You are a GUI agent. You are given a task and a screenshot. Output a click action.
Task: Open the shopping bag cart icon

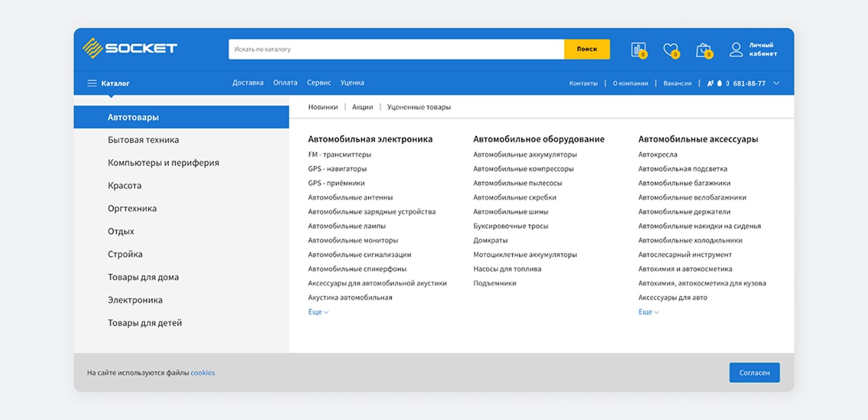703,50
